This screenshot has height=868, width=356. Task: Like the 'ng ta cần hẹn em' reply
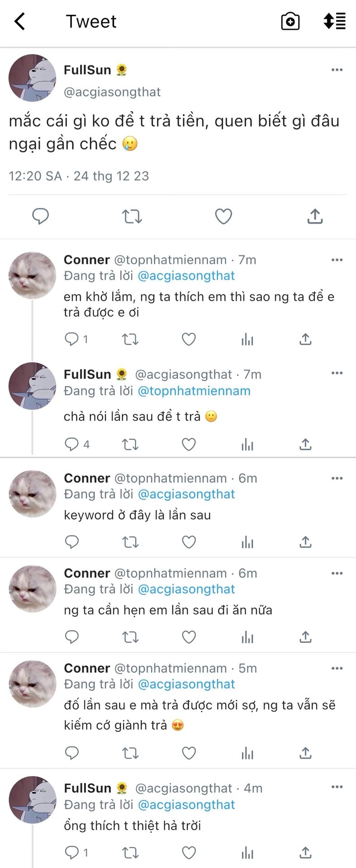point(189,637)
